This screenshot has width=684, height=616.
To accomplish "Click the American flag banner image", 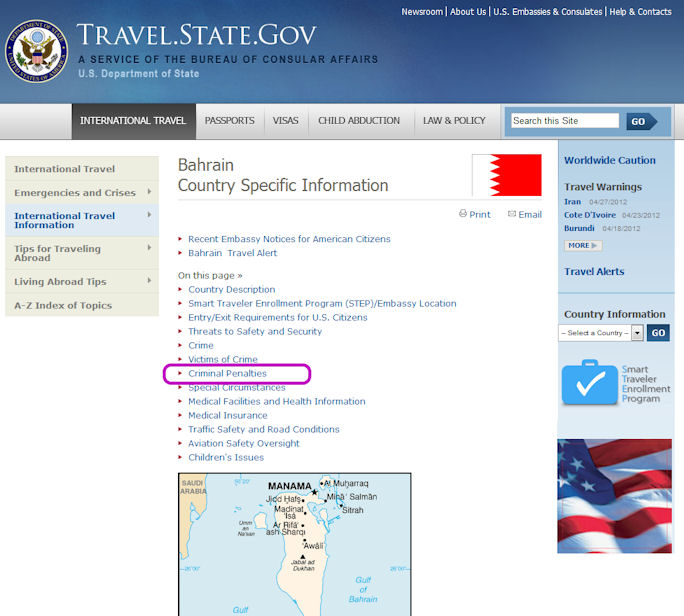I will click(615, 496).
